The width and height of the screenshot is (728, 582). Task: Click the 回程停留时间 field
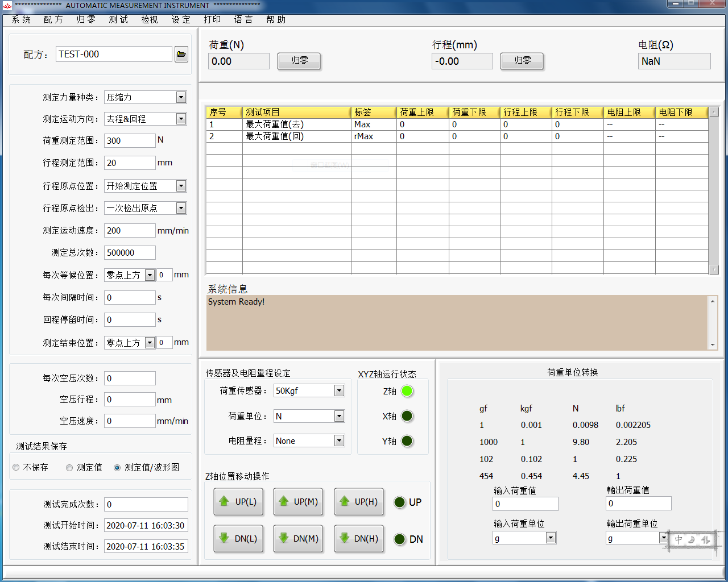[130, 319]
